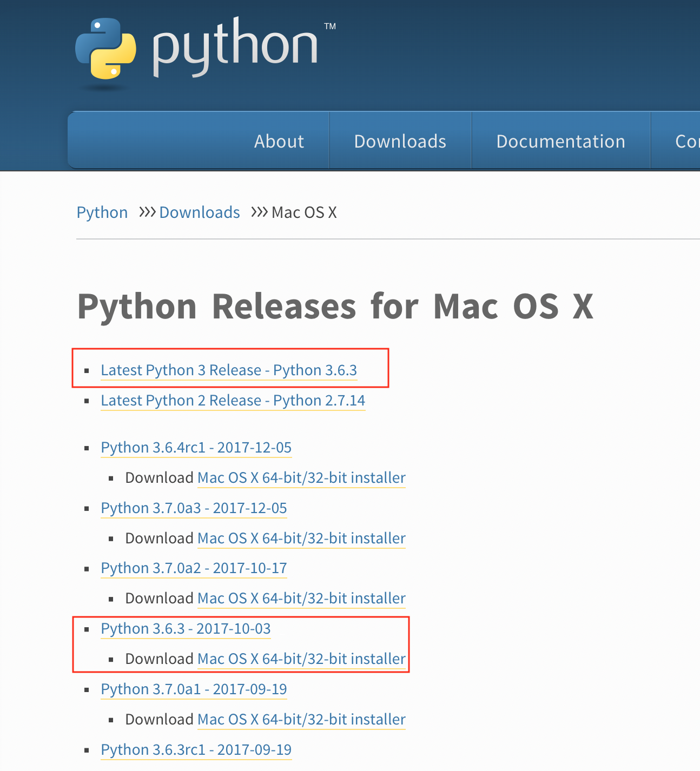Go to Python breadcrumb link
The height and width of the screenshot is (771, 700).
point(102,212)
